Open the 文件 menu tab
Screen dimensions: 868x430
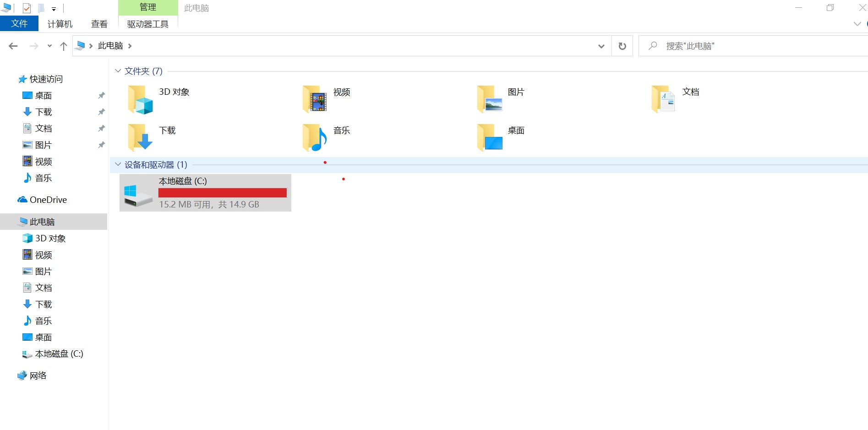tap(19, 24)
